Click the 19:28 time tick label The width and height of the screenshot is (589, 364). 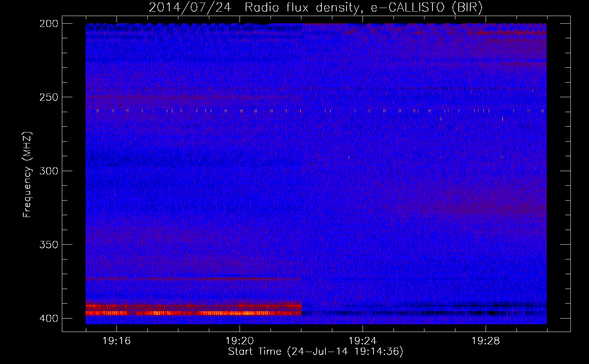[486, 341]
